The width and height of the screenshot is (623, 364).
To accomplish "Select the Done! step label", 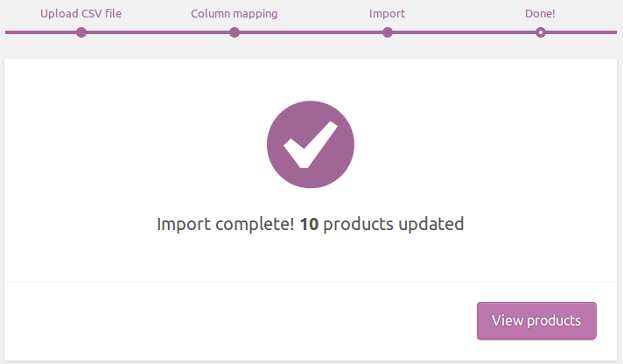I will click(540, 14).
